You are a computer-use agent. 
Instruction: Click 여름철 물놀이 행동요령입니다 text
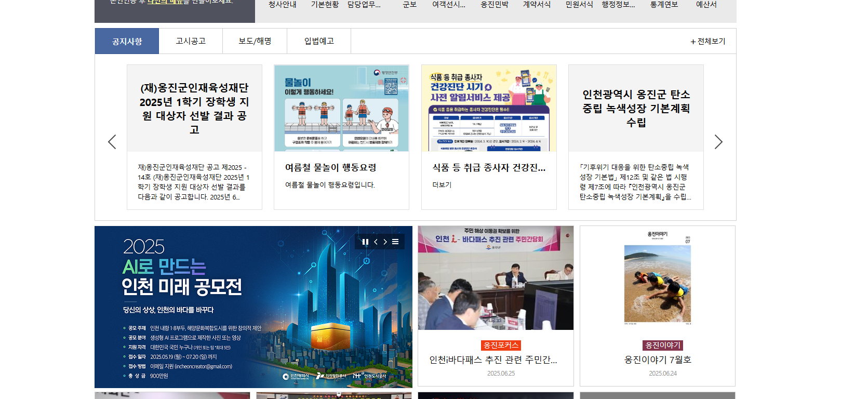pyautogui.click(x=330, y=185)
